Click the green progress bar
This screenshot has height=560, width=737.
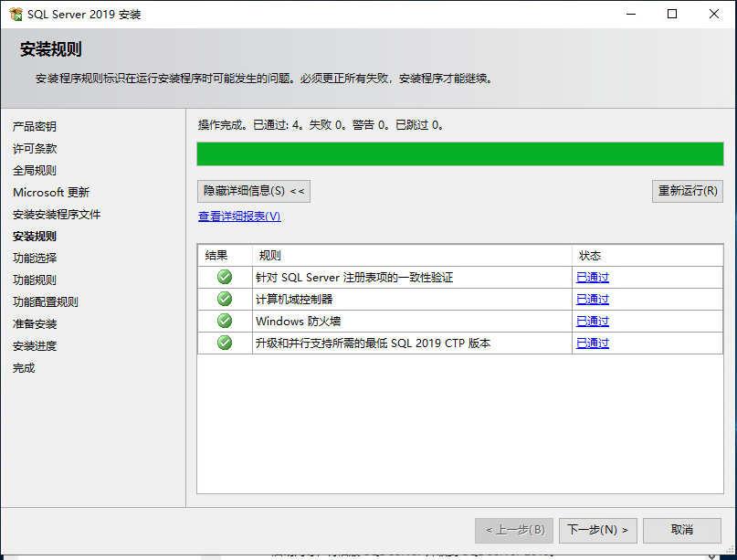click(x=460, y=153)
